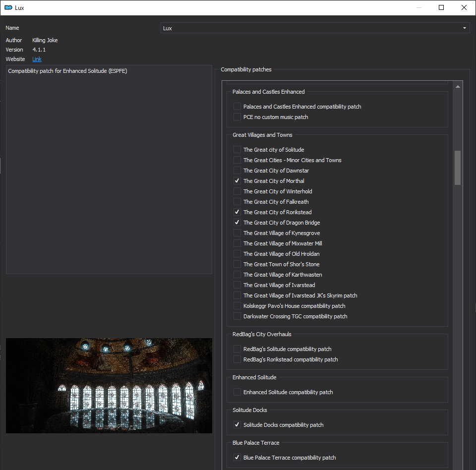Click the author name Killing Joke
476x470 pixels.
click(x=45, y=40)
